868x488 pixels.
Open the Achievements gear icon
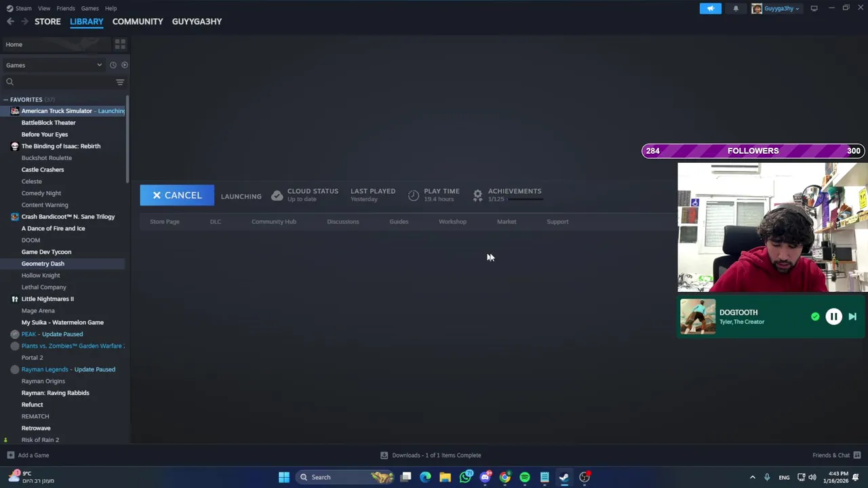[x=477, y=195]
